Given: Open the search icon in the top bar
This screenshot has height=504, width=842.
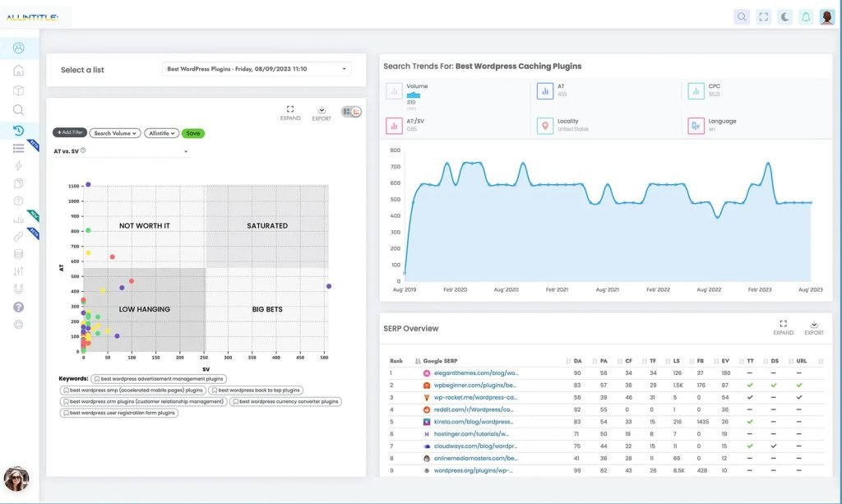Looking at the screenshot, I should coord(742,17).
